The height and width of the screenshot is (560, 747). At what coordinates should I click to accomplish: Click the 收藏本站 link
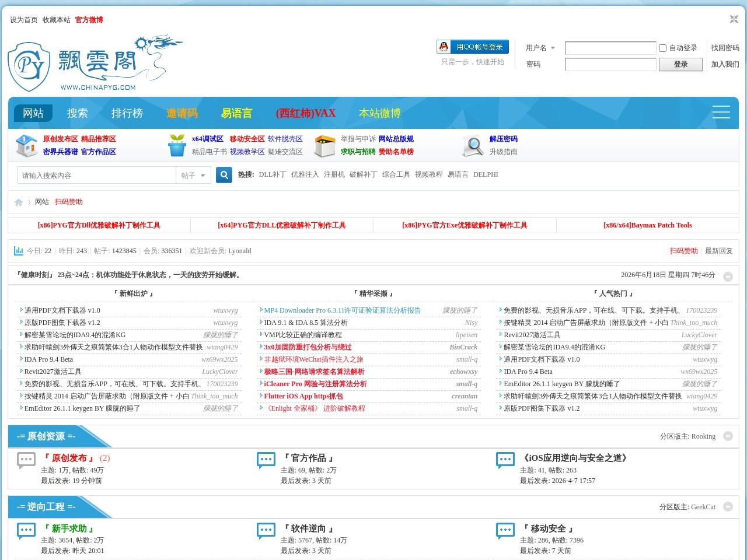pyautogui.click(x=57, y=20)
